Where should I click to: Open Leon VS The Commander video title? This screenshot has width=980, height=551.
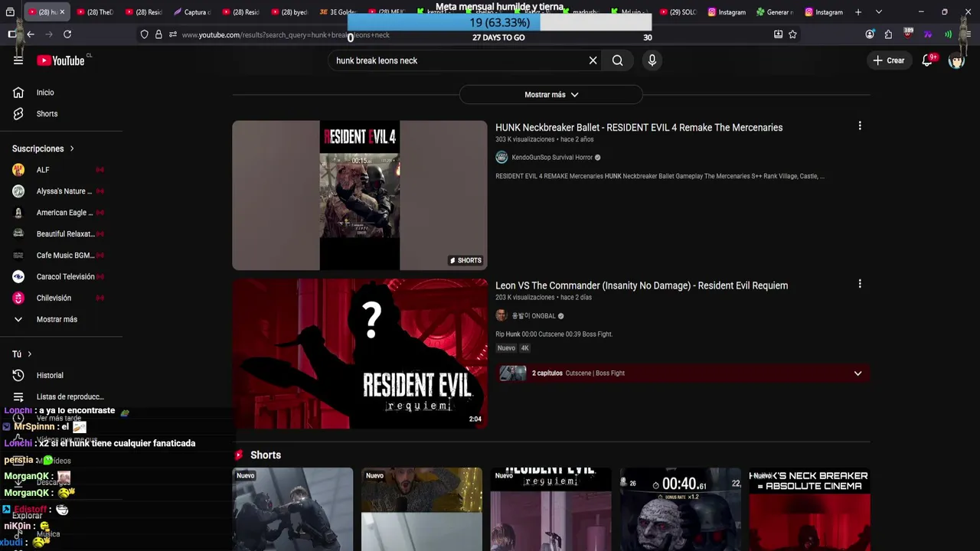click(x=642, y=285)
